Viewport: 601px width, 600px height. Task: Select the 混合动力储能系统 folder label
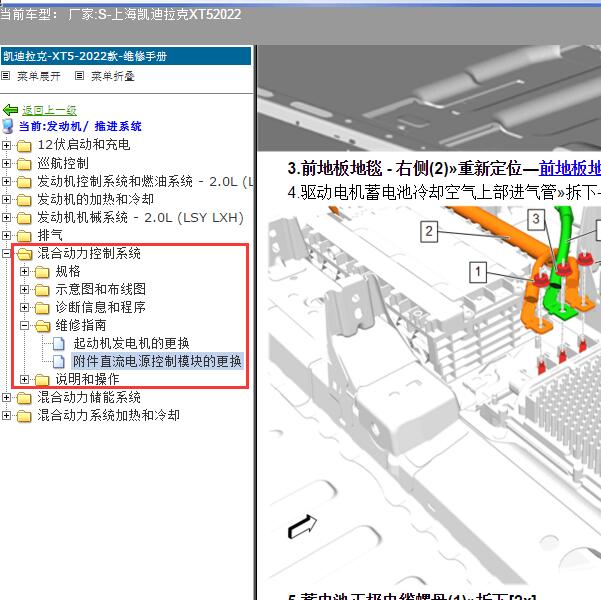(89, 397)
